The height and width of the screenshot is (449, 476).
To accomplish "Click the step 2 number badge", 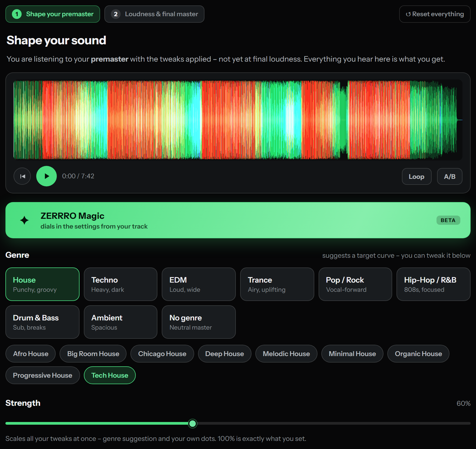I will point(116,14).
